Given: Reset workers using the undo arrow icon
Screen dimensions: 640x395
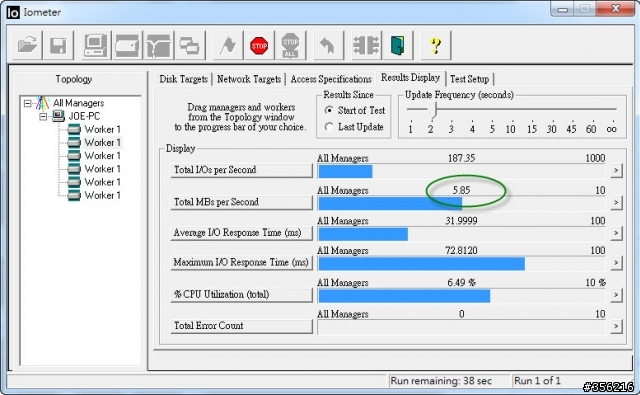Looking at the screenshot, I should click(328, 45).
